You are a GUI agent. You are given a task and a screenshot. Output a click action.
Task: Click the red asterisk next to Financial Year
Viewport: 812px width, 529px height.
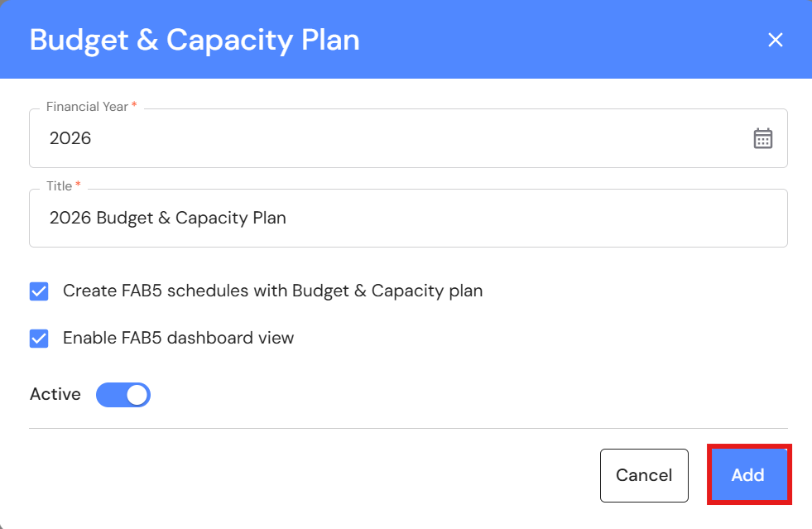pos(134,106)
